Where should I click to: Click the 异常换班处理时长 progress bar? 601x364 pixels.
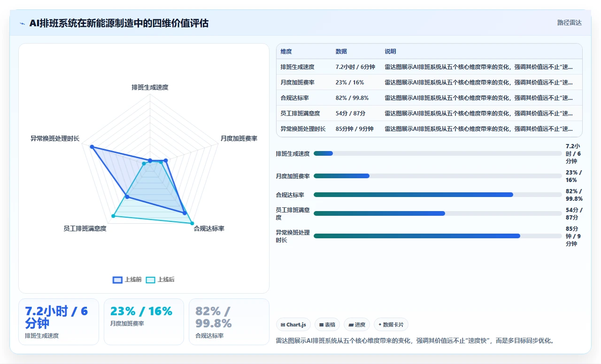pos(438,236)
